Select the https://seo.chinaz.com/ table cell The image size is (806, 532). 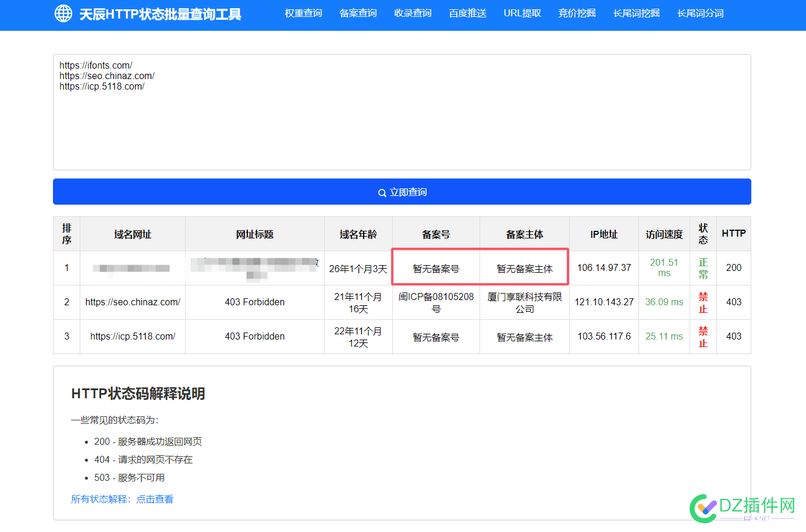coord(133,302)
